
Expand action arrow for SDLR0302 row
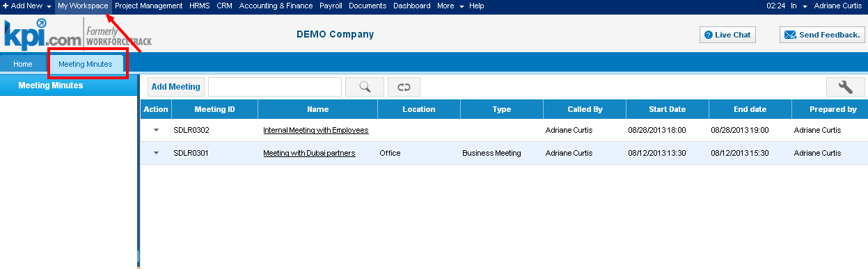pos(156,130)
